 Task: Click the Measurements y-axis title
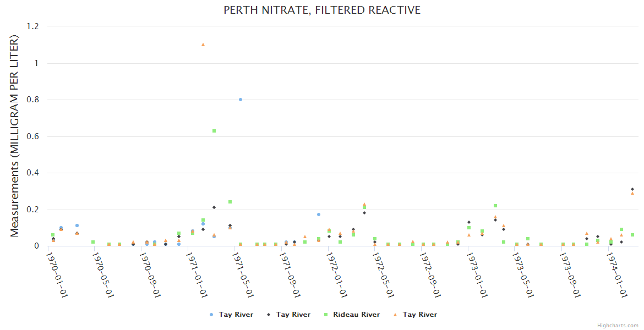coord(15,136)
